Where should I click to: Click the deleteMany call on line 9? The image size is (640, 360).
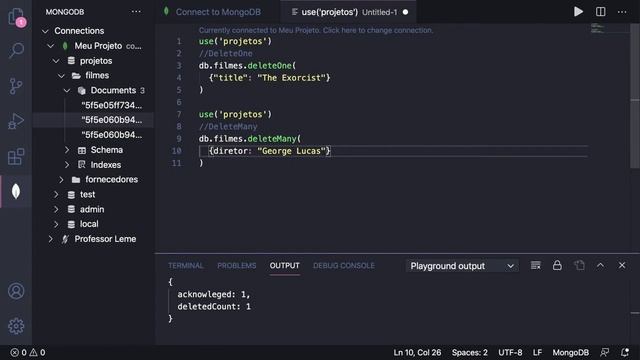pos(272,139)
